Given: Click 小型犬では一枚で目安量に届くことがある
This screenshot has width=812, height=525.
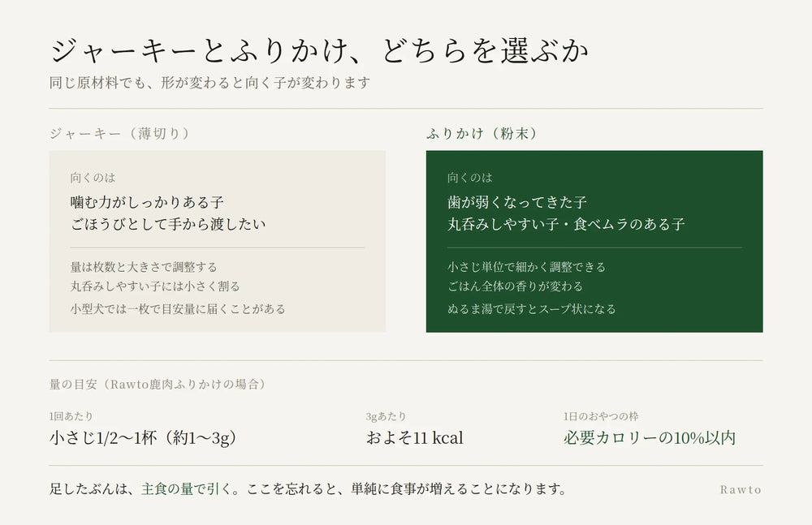Looking at the screenshot, I should point(178,309).
